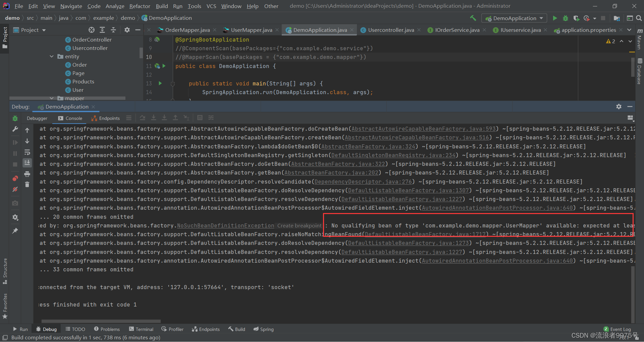Open Debug panel settings gear icon
Viewport: 644px width, 342px height.
[x=619, y=107]
